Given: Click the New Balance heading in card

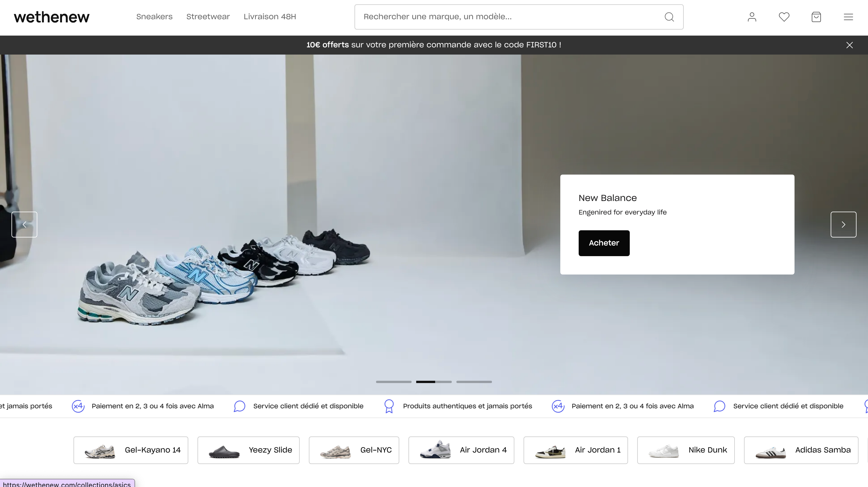Looking at the screenshot, I should (x=608, y=198).
